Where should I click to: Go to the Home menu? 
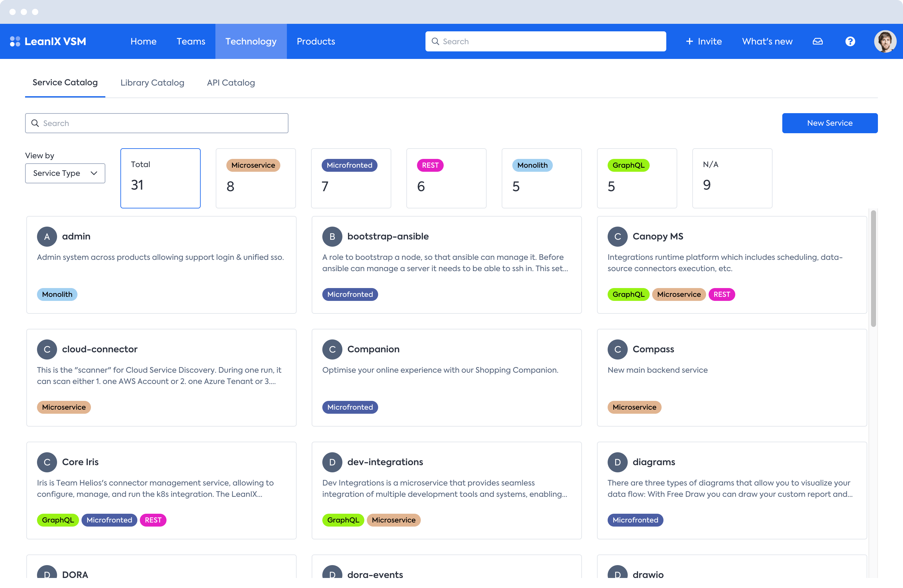143,41
